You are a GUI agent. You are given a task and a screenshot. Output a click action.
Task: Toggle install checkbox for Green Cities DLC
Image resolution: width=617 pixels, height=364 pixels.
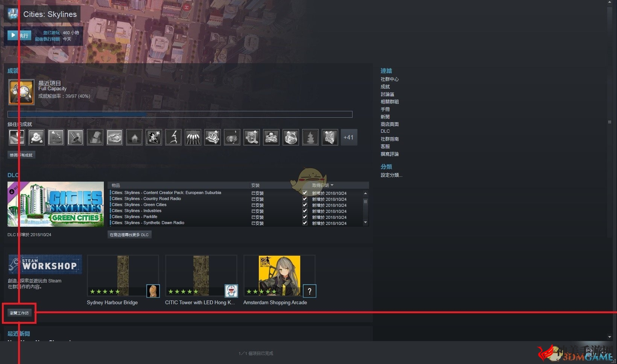pos(305,205)
